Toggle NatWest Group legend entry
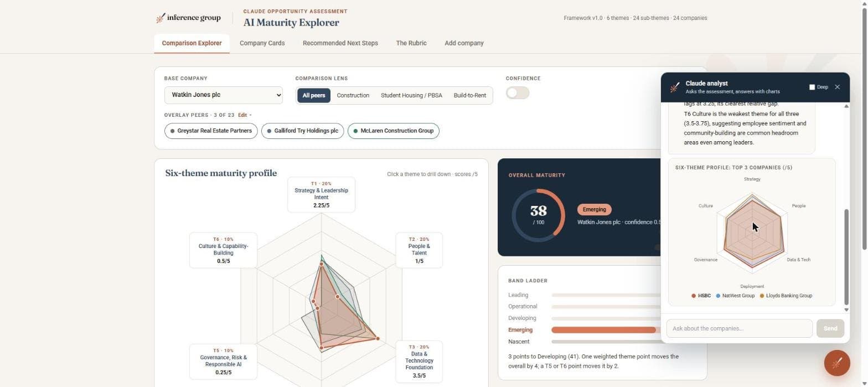Viewport: 868px width, 387px height. [x=735, y=296]
